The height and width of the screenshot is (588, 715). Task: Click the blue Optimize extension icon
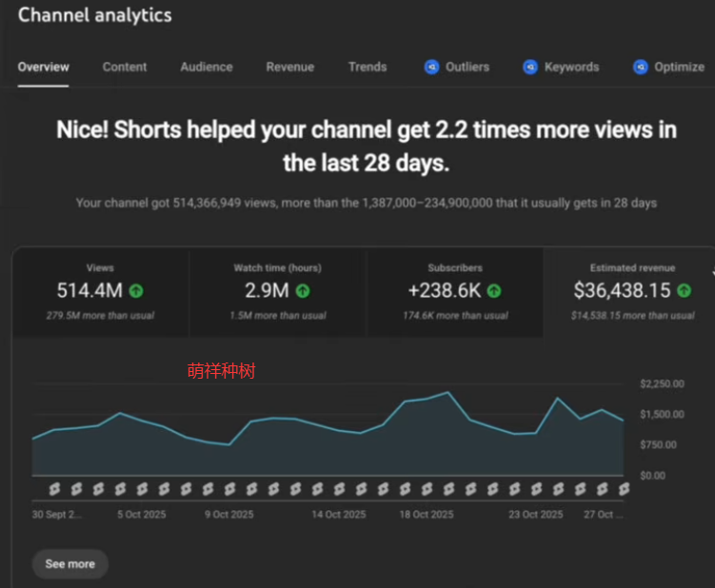pos(640,67)
